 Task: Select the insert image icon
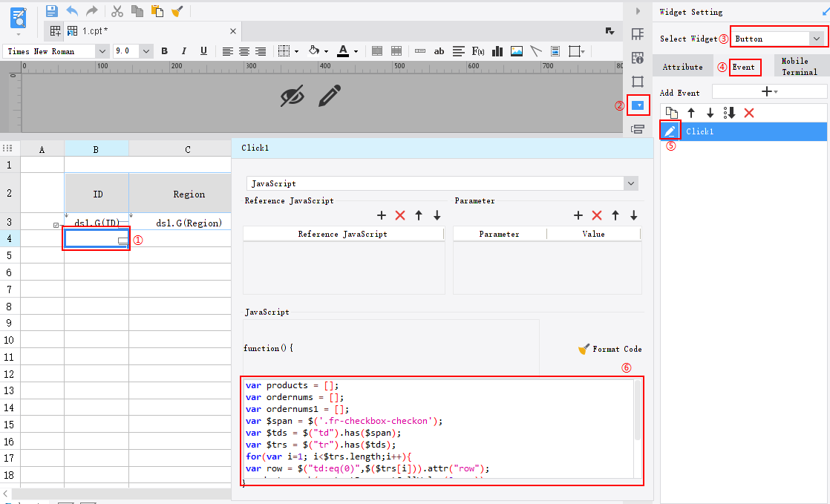[516, 50]
